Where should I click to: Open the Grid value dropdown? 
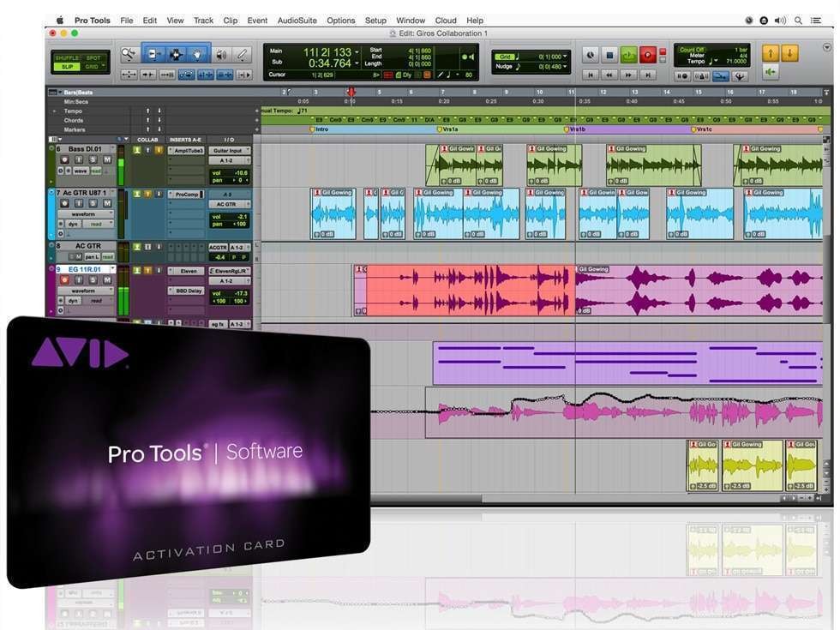[565, 57]
